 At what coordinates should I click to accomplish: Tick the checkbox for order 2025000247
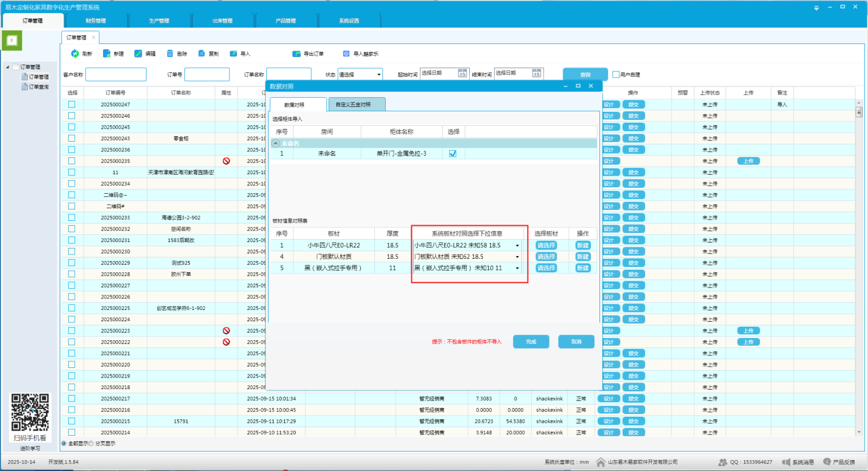pos(72,104)
